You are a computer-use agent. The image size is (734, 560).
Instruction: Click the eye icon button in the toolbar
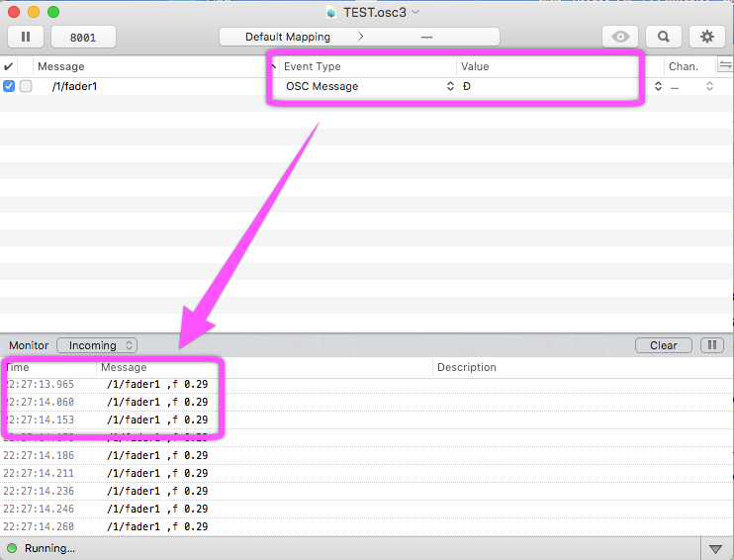click(620, 37)
